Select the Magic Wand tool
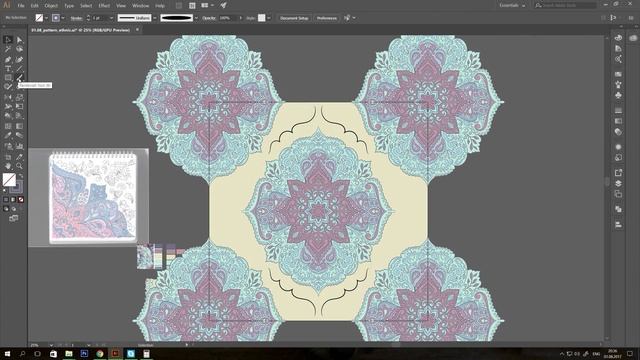This screenshot has height=360, width=640. click(x=8, y=49)
